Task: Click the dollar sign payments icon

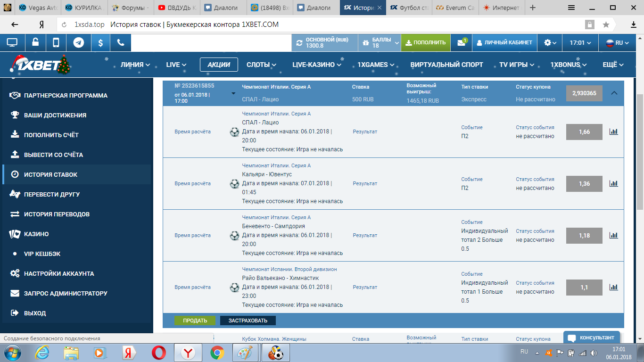Action: point(100,42)
